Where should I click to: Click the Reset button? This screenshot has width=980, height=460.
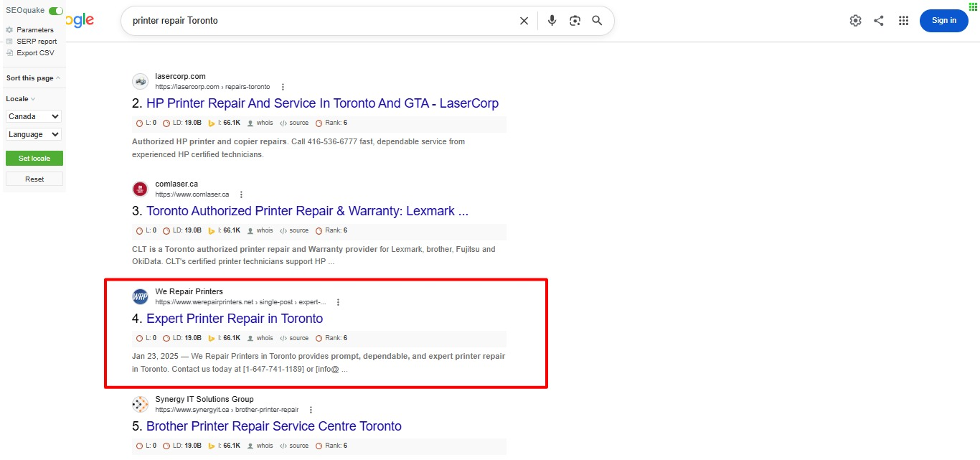34,179
